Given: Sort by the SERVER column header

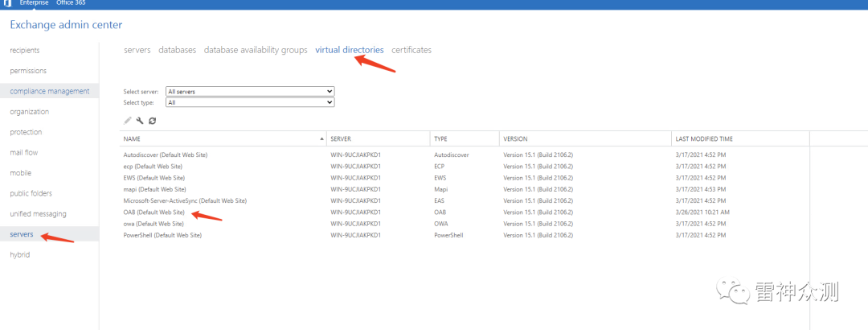Looking at the screenshot, I should [341, 138].
